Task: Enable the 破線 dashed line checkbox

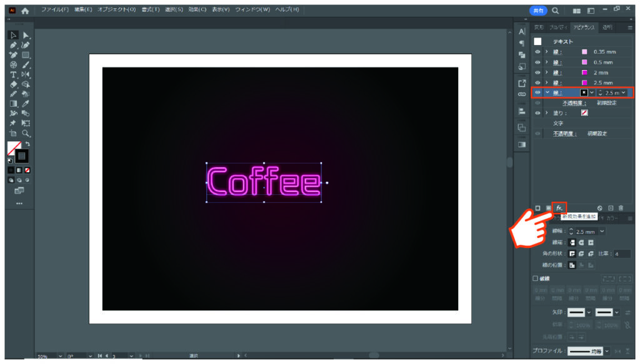Action: (x=535, y=278)
